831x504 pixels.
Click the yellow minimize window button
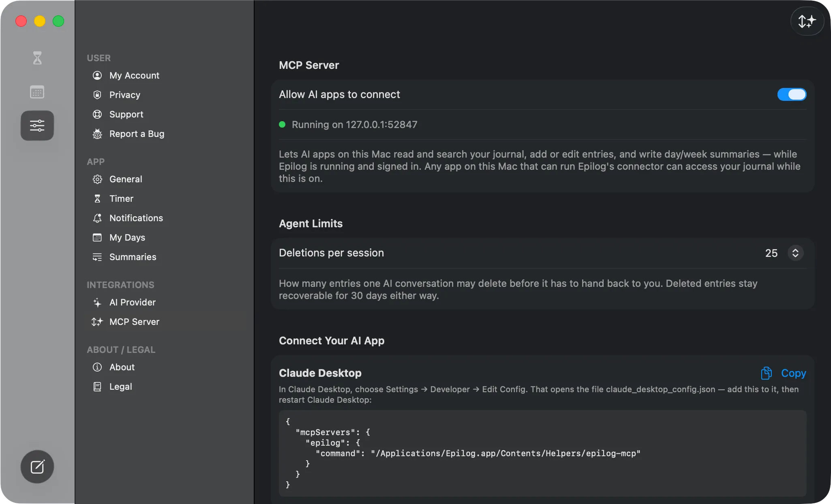40,21
